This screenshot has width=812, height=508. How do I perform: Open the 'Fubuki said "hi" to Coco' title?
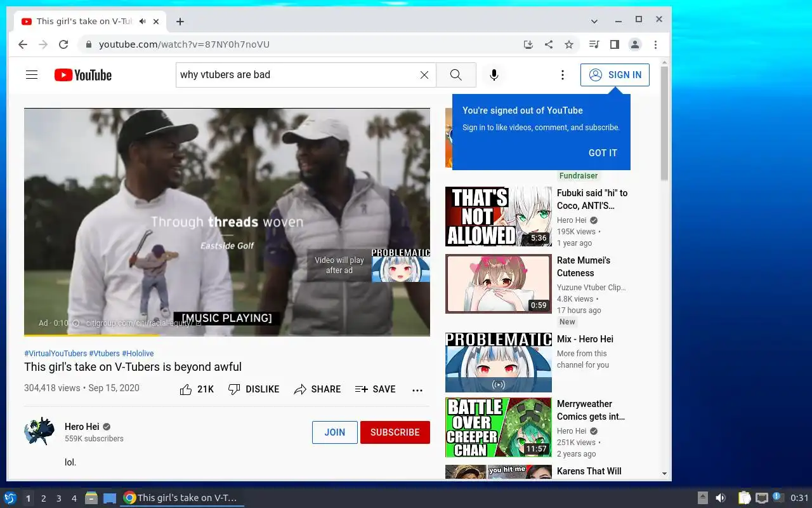coord(593,199)
